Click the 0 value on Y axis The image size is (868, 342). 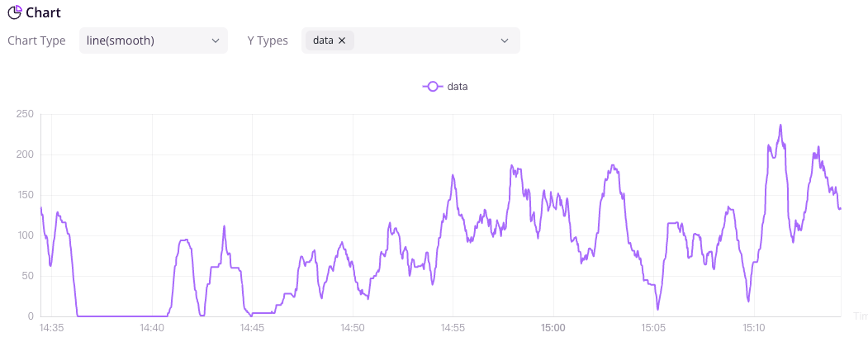tap(31, 316)
